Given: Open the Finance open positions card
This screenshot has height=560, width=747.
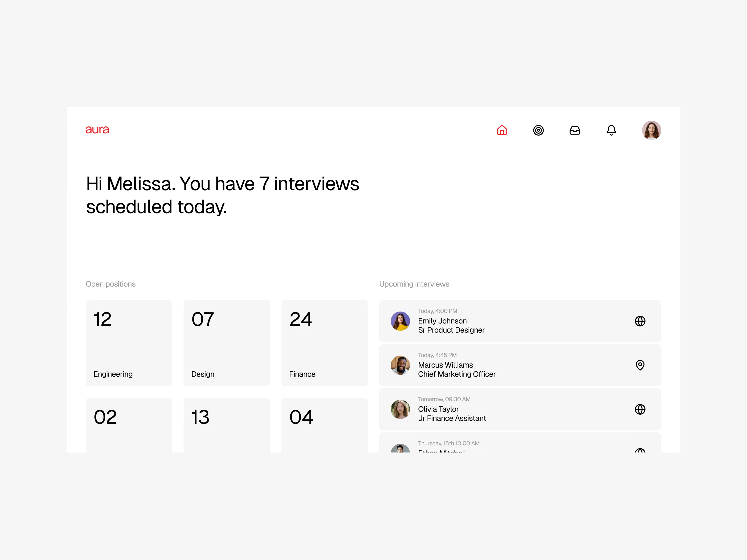Looking at the screenshot, I should point(324,343).
